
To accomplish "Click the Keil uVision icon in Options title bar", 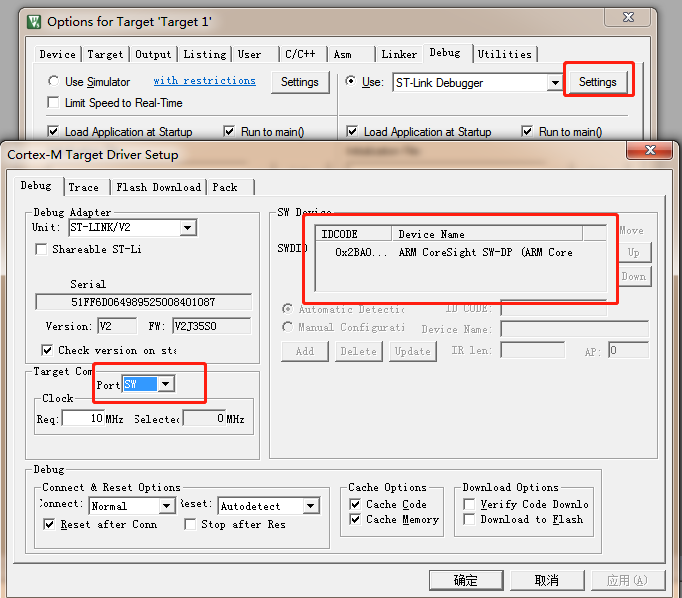I will (34, 21).
